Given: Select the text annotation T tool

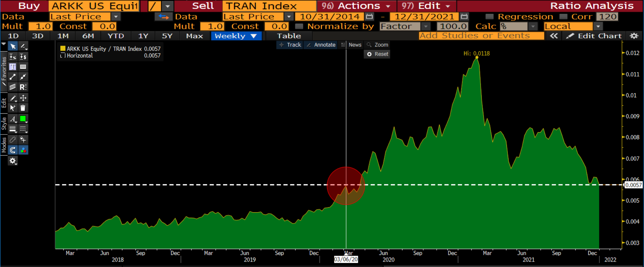Looking at the screenshot, I should [x=13, y=67].
